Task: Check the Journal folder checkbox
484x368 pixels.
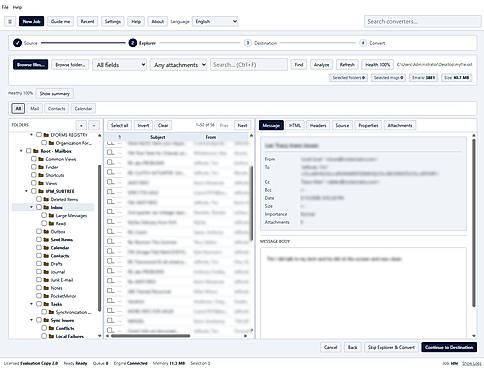Action: pos(39,272)
